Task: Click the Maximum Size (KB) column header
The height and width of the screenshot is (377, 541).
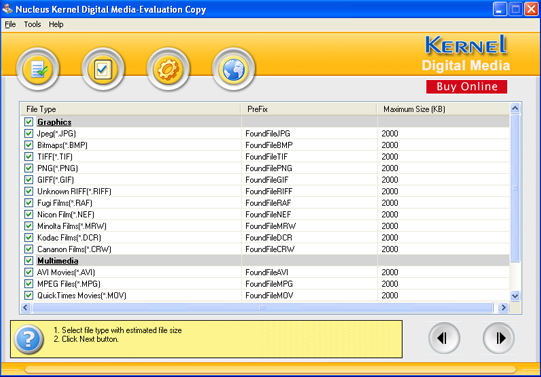Action: click(x=443, y=109)
